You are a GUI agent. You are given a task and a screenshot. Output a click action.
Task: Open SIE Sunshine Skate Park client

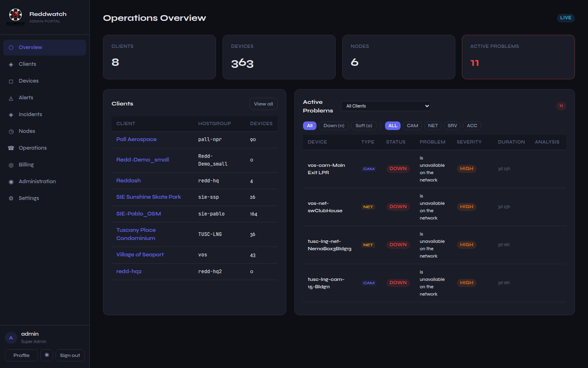click(149, 197)
